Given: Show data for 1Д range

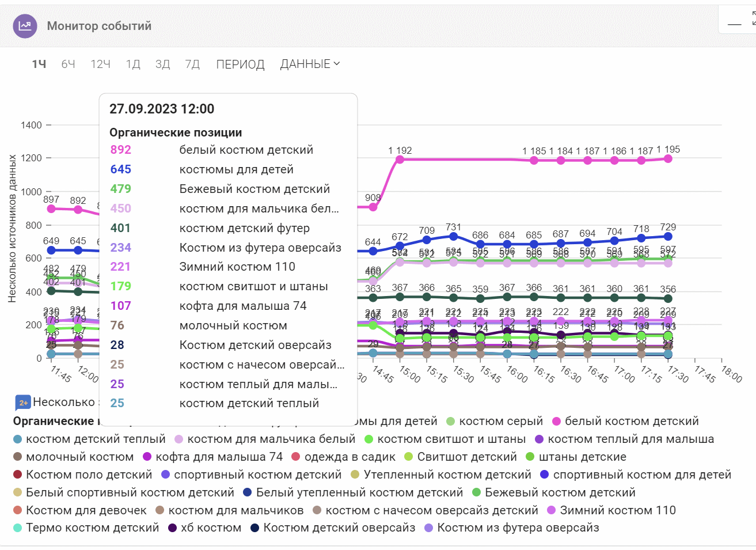Looking at the screenshot, I should [133, 64].
